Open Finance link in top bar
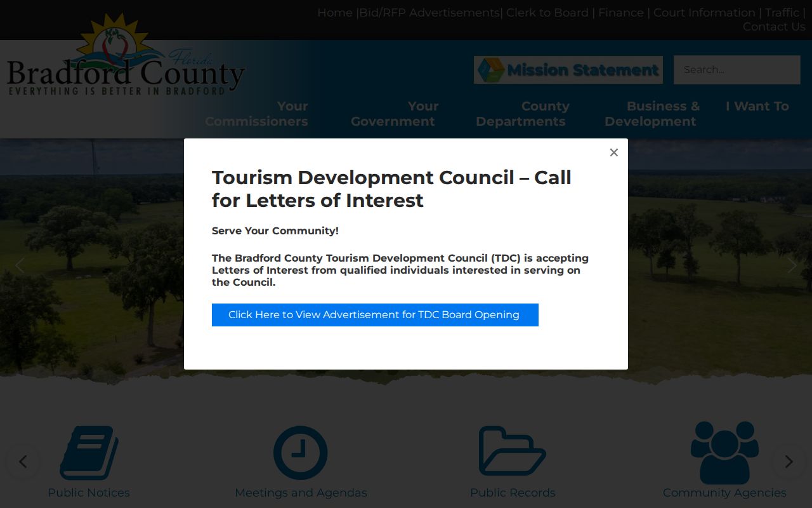 point(621,13)
